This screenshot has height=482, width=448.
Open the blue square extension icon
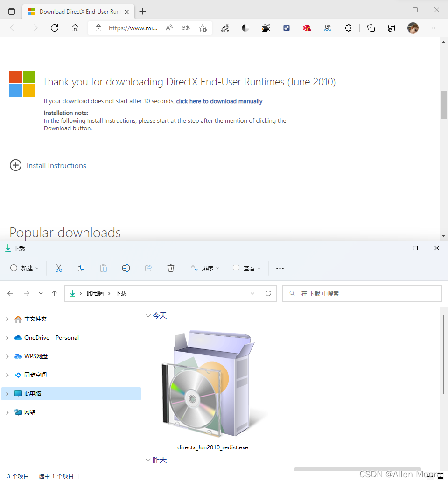[287, 28]
